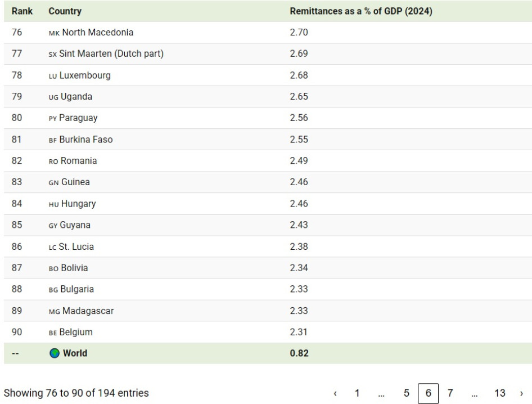Select the World summary row label
532x404 pixels.
75,353
